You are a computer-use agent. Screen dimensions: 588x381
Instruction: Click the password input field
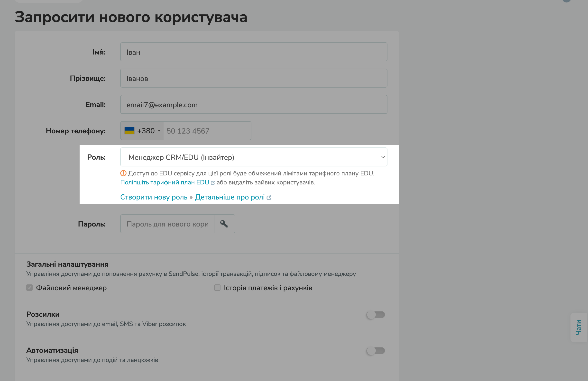167,224
